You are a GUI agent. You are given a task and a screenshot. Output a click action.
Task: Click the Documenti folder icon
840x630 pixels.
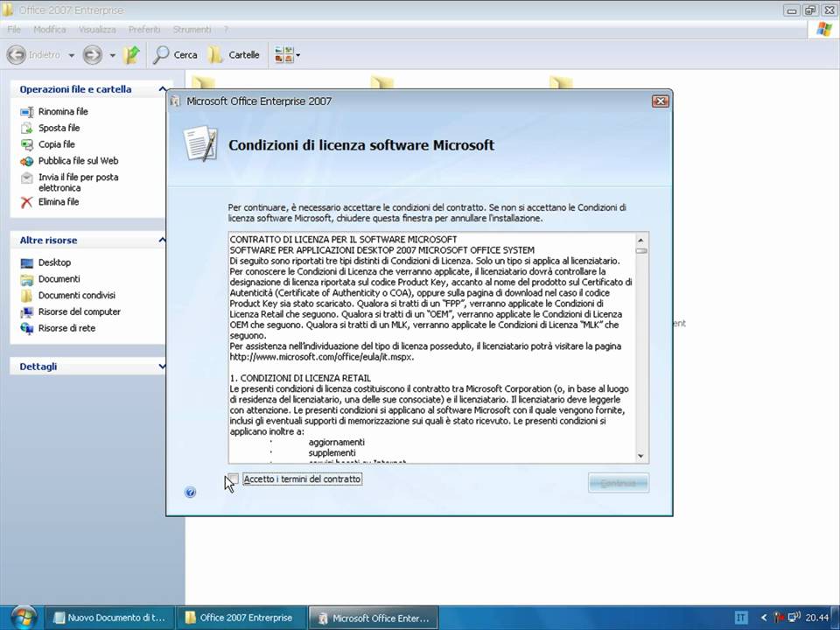click(27, 280)
